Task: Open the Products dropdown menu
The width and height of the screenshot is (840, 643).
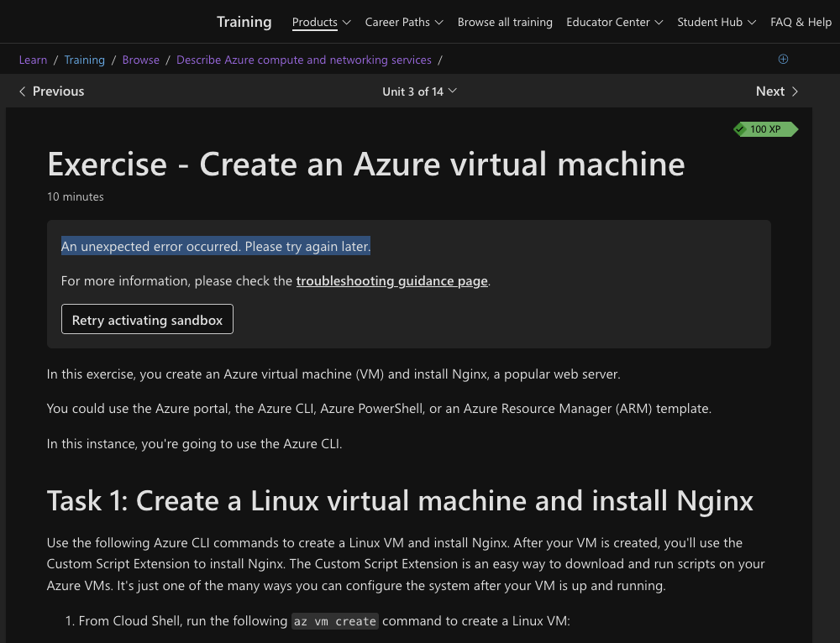Action: click(321, 22)
